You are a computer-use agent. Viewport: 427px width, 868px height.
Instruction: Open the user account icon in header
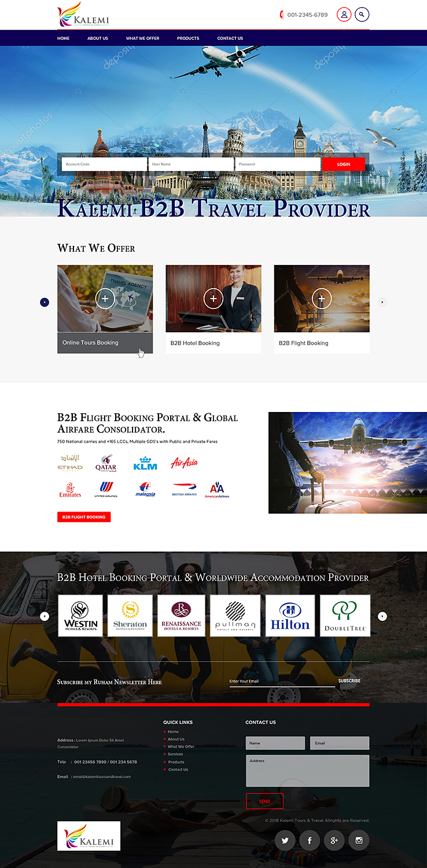point(344,14)
